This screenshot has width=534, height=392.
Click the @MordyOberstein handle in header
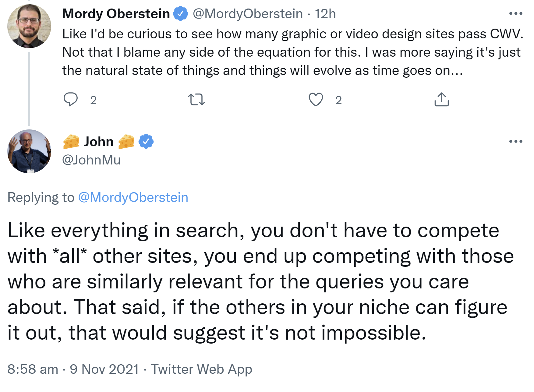pos(248,14)
